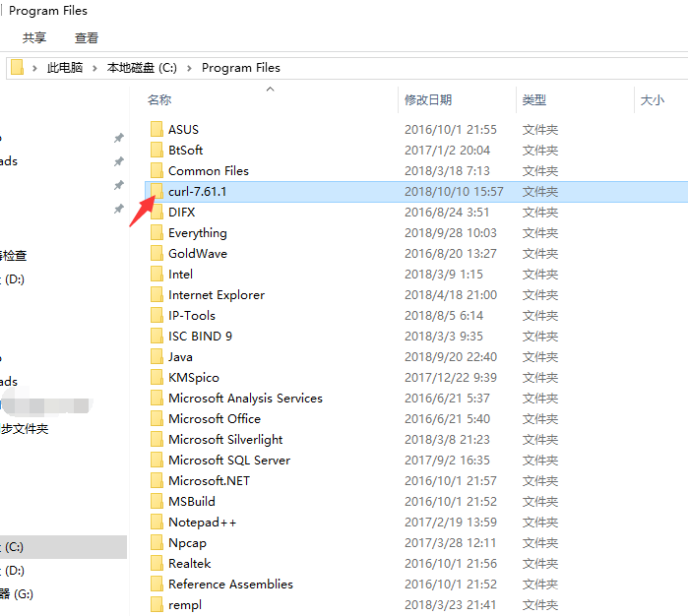The height and width of the screenshot is (616, 688).
Task: Open the 共享 ribbon tab
Action: pyautogui.click(x=34, y=38)
